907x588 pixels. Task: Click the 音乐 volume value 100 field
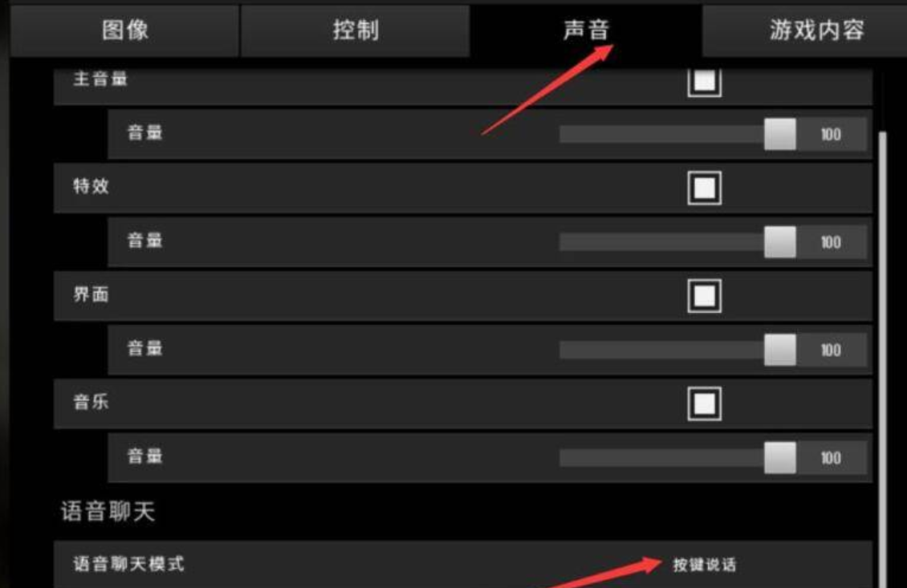pyautogui.click(x=832, y=458)
